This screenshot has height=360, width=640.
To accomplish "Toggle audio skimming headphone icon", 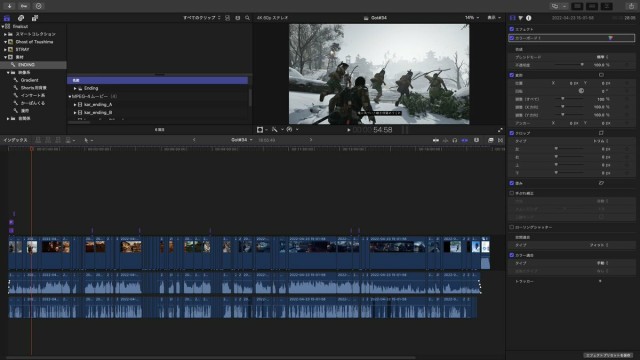I will tap(455, 140).
